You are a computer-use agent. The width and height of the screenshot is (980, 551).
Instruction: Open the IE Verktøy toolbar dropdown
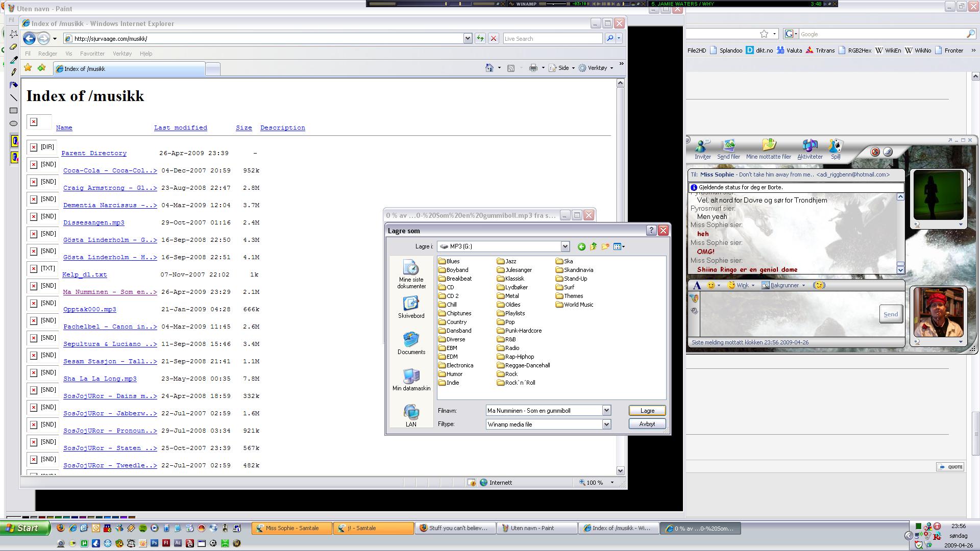[596, 68]
